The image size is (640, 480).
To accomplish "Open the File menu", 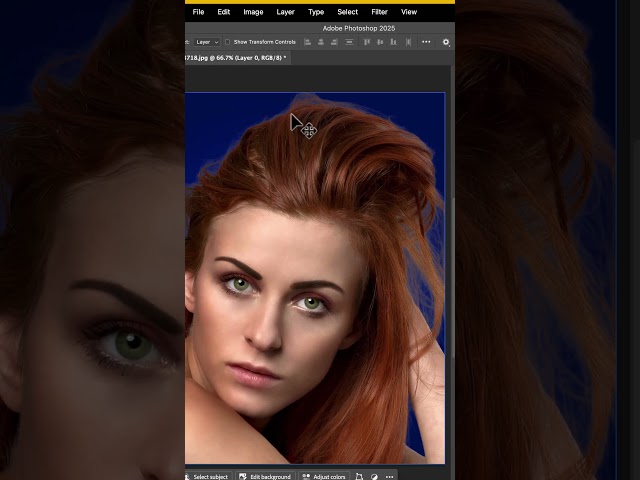I will 198,12.
